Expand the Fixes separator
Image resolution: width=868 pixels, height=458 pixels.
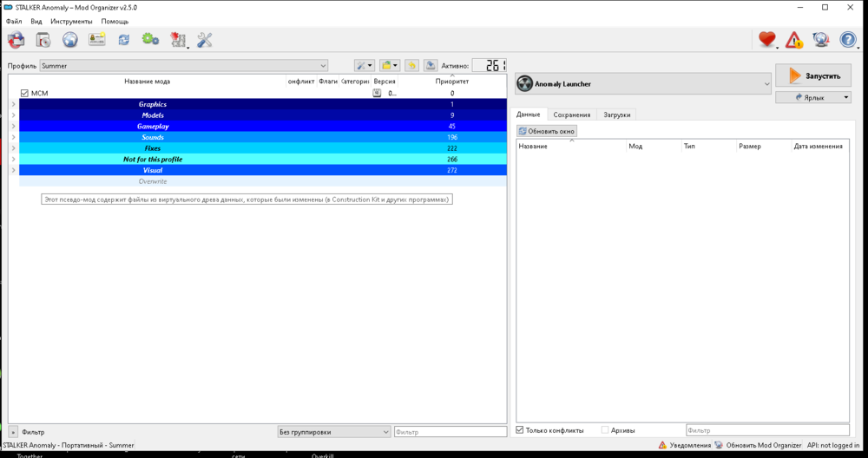click(13, 148)
